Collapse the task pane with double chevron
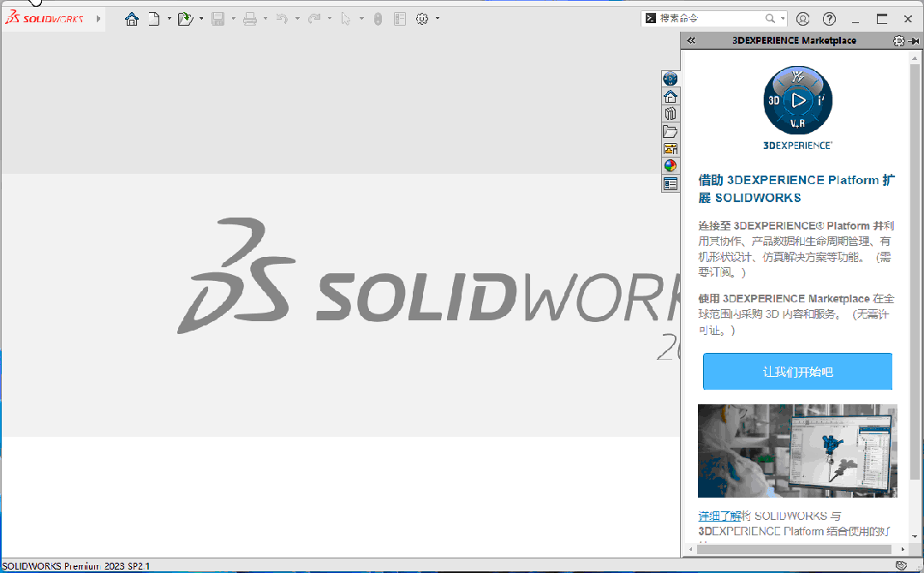 [x=691, y=40]
